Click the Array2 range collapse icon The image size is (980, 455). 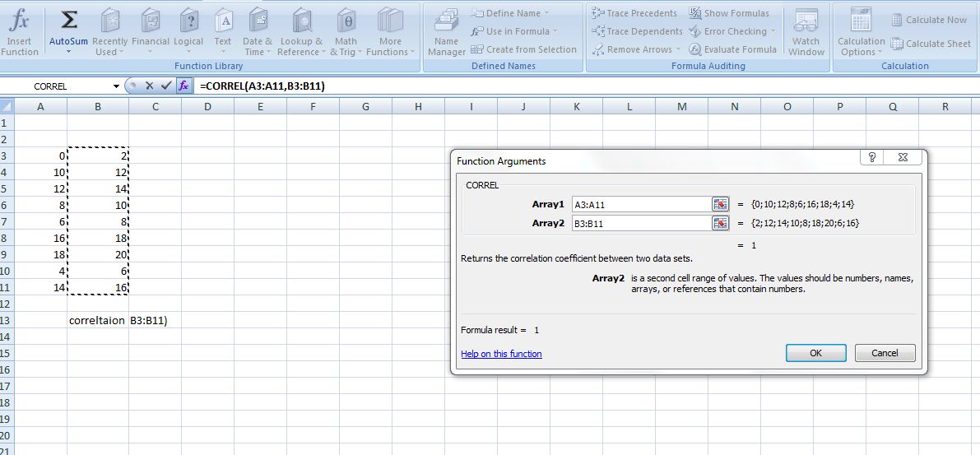click(720, 223)
